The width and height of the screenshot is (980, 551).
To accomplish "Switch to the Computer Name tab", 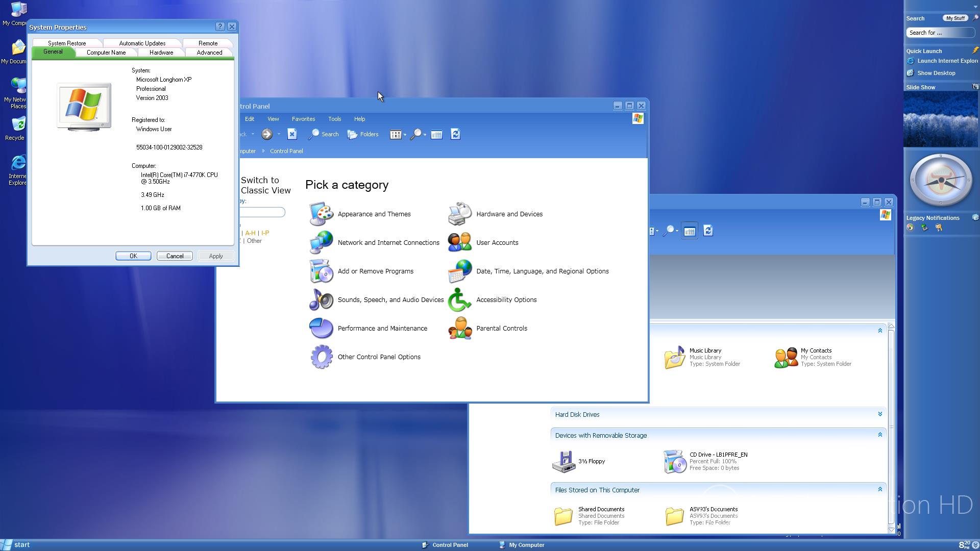I will pyautogui.click(x=106, y=53).
